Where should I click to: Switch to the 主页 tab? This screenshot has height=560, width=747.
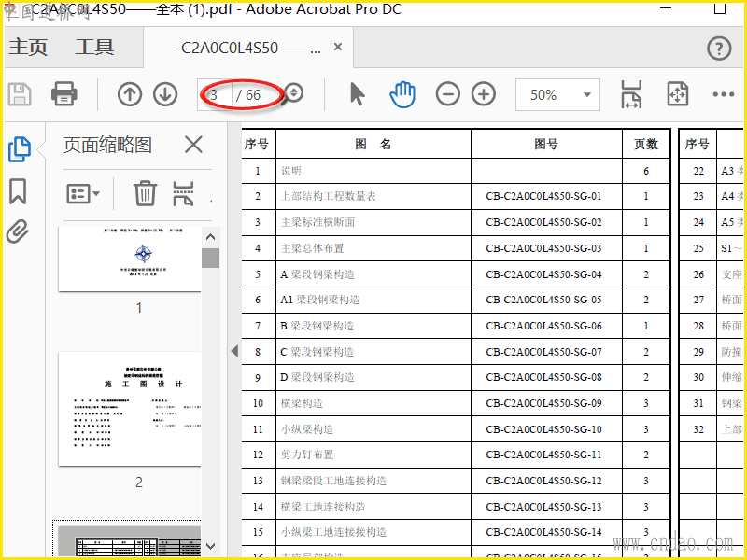pyautogui.click(x=28, y=48)
